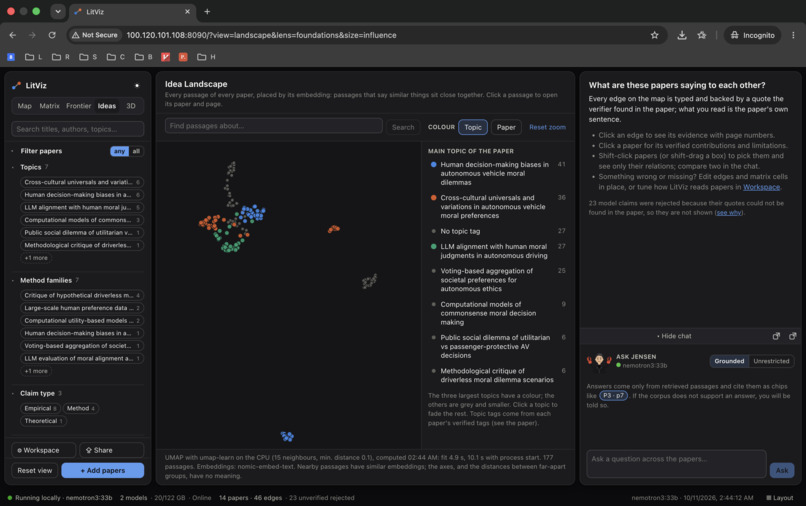Close the LitViz browser tab
Viewport: 806px width, 506px height.
click(187, 11)
